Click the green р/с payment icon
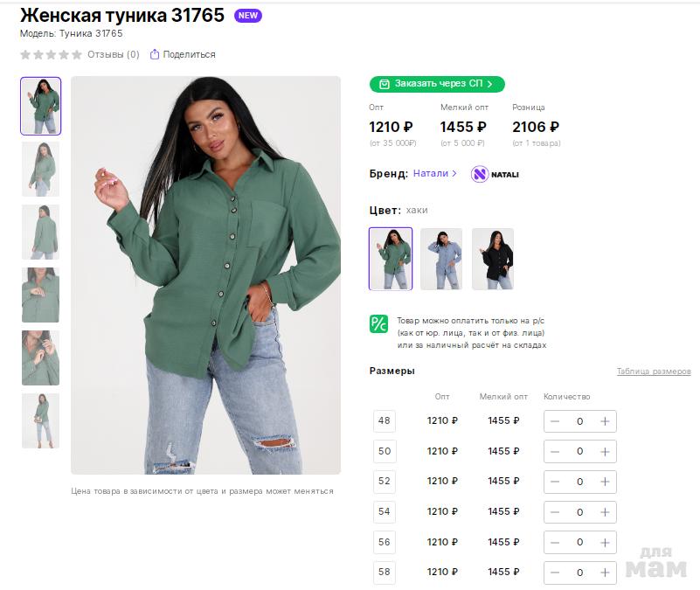The image size is (700, 590). point(378,323)
